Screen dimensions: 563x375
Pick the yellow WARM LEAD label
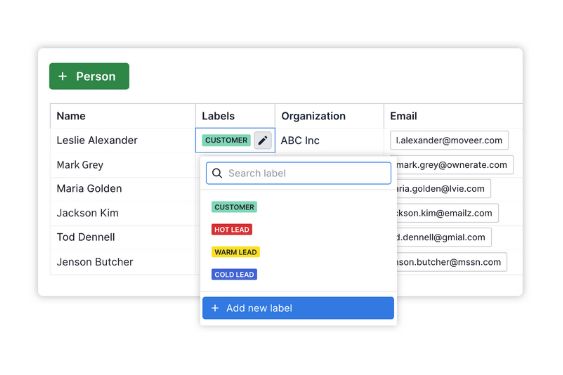[236, 252]
